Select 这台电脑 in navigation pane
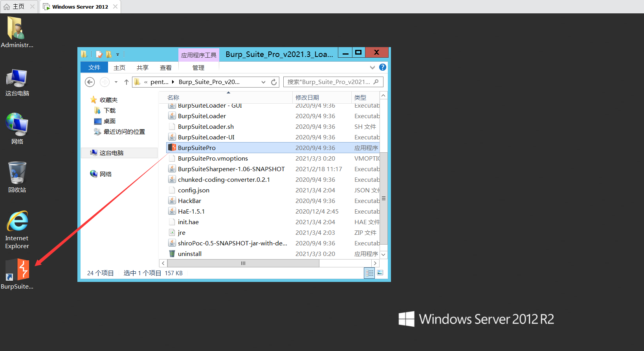The image size is (644, 351). click(x=112, y=153)
